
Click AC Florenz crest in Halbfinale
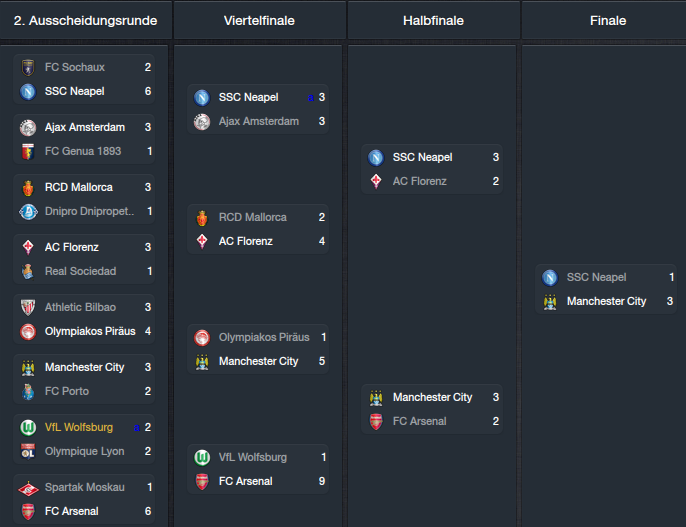click(x=376, y=181)
